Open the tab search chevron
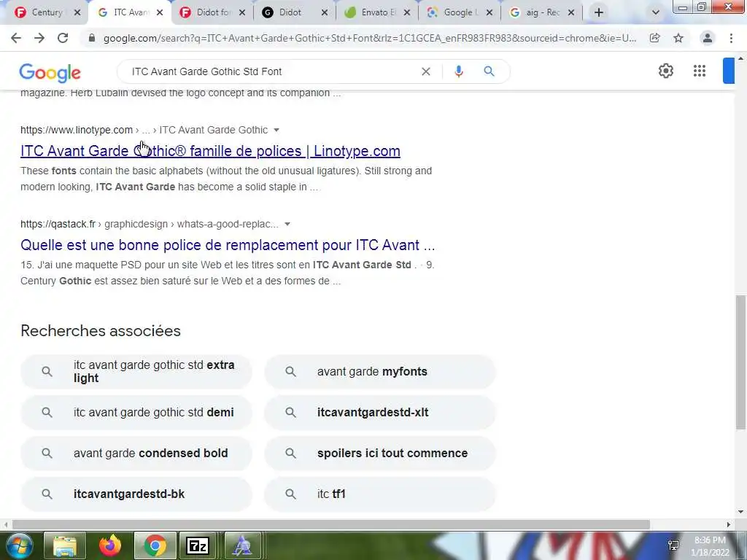Viewport: 747px width, 560px height. tap(656, 12)
